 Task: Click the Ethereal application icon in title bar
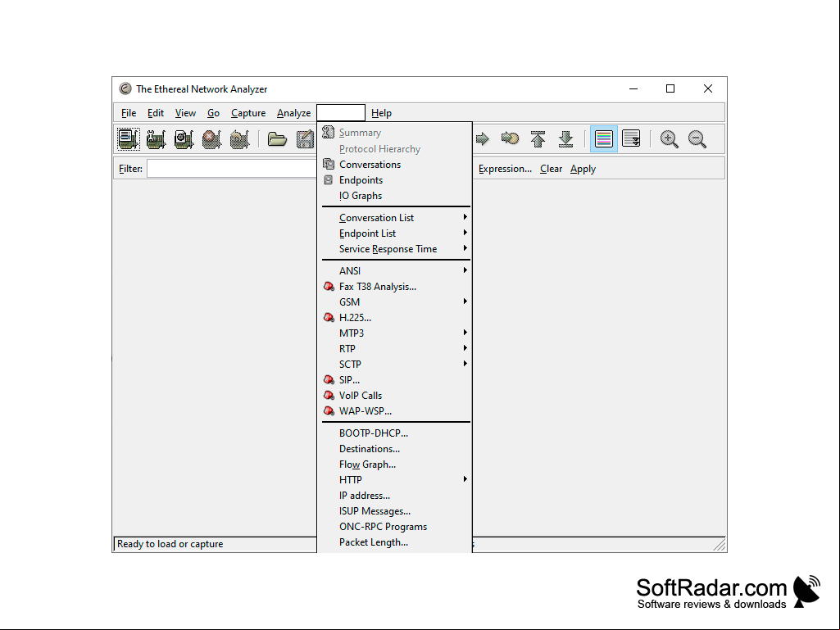(x=125, y=88)
